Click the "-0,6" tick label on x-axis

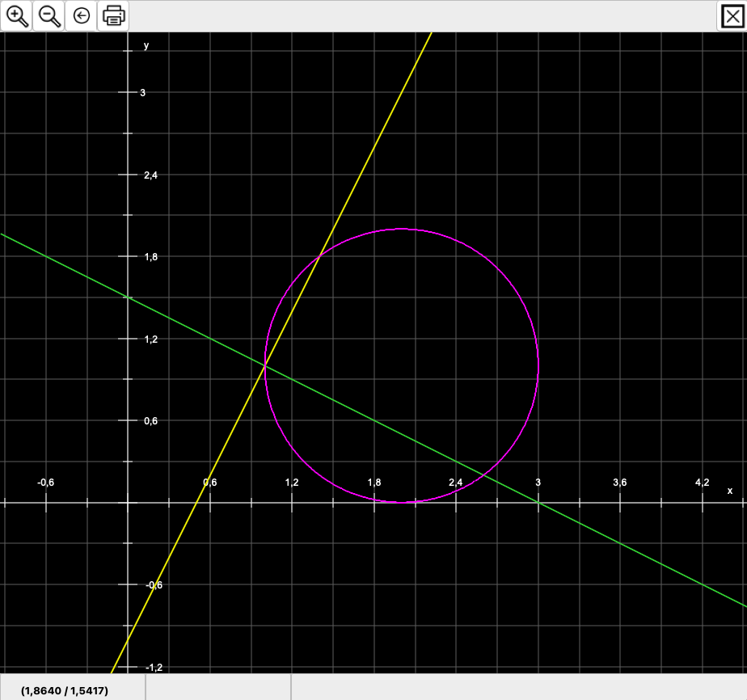(46, 483)
